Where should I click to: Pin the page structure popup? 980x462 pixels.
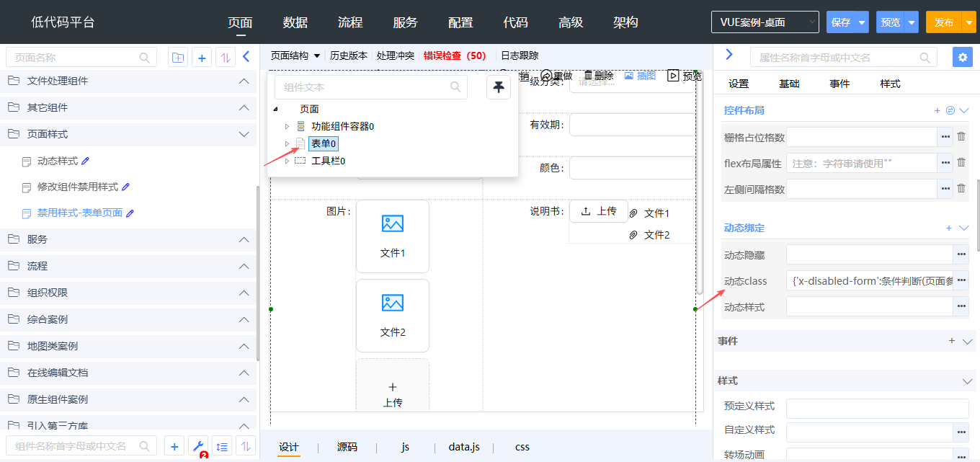[499, 87]
